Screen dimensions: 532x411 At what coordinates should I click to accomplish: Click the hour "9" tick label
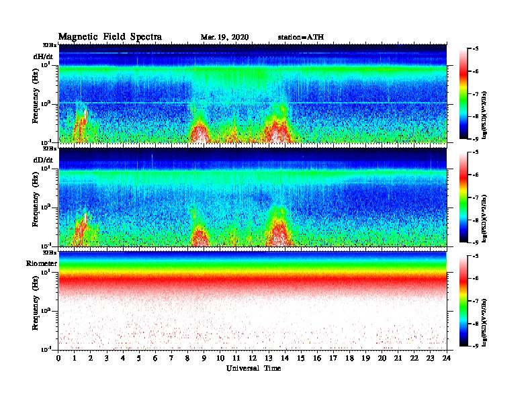(x=204, y=359)
